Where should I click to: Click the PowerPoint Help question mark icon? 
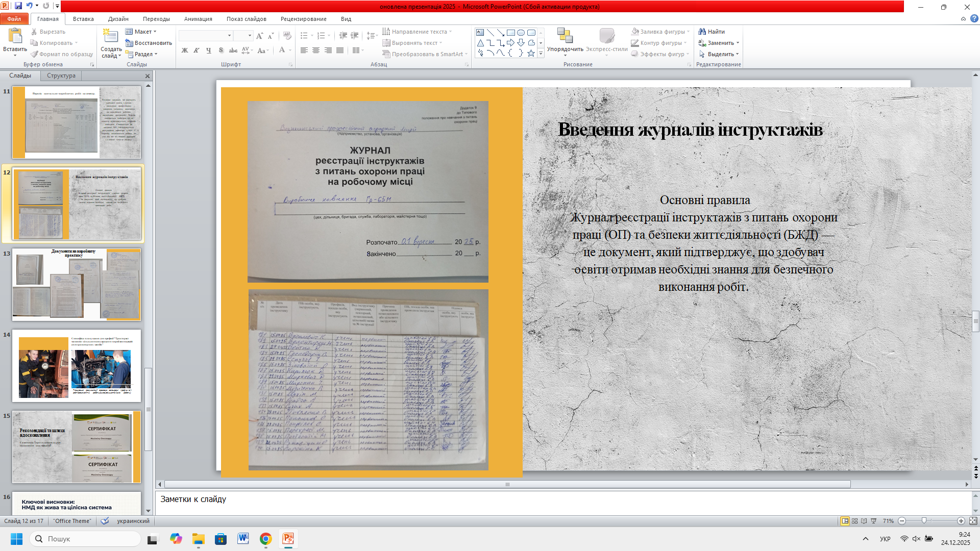click(974, 18)
